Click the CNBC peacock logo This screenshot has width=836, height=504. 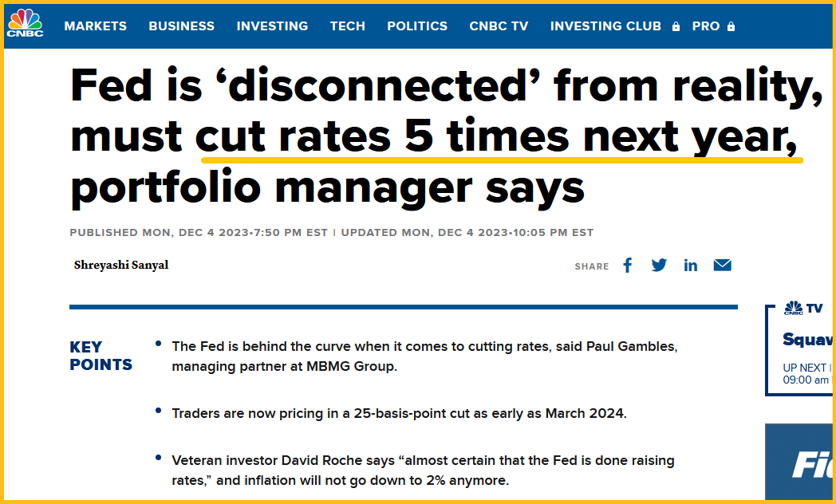26,23
